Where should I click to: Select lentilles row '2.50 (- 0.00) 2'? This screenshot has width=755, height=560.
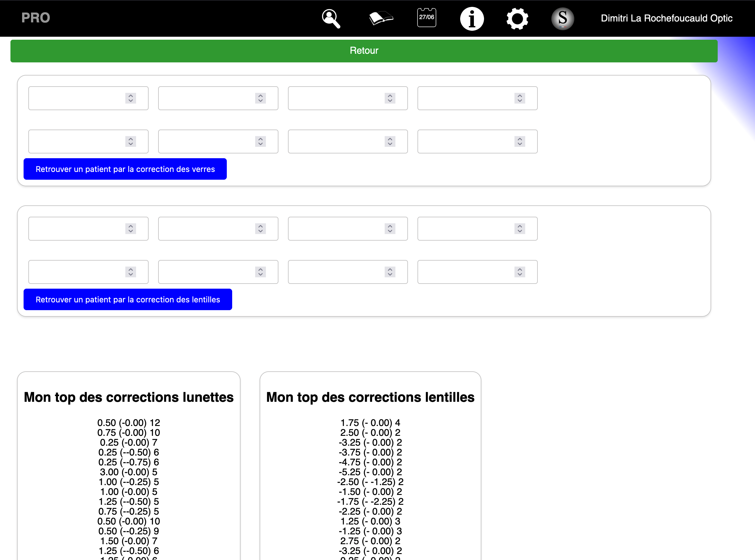tap(370, 433)
